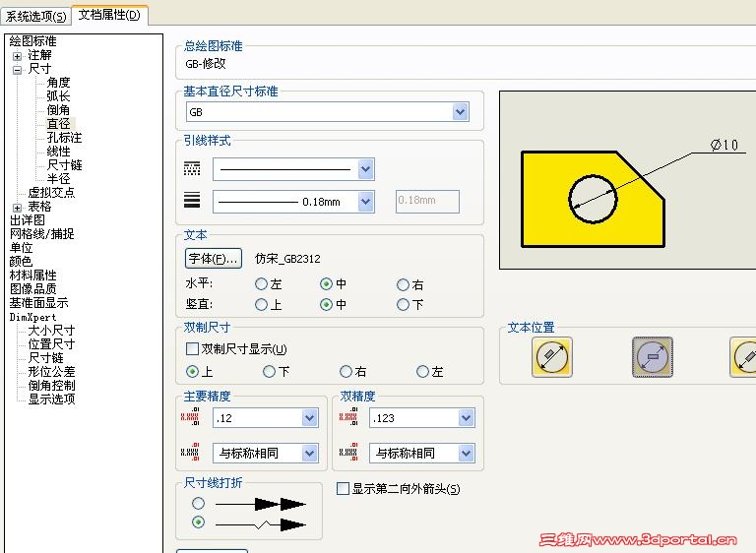Open 基本直径尺寸标准 GB dropdown
Viewport: 756px width, 553px height.
coord(461,112)
